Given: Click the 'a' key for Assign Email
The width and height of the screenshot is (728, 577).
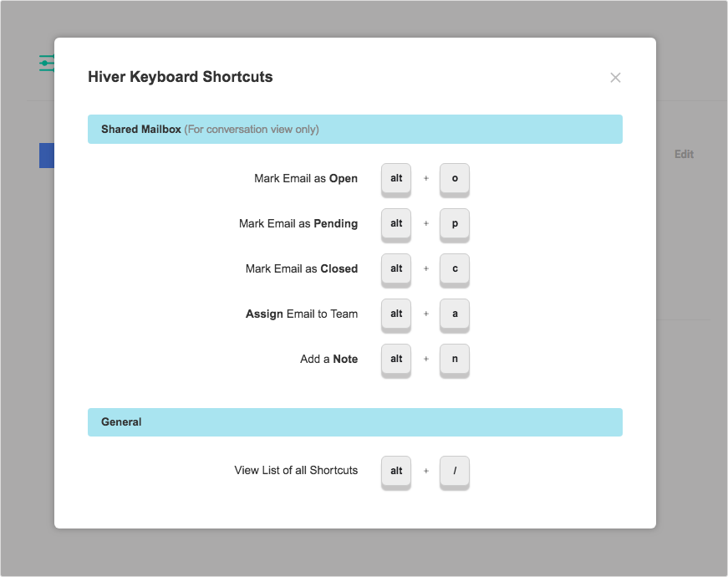Looking at the screenshot, I should [x=455, y=314].
